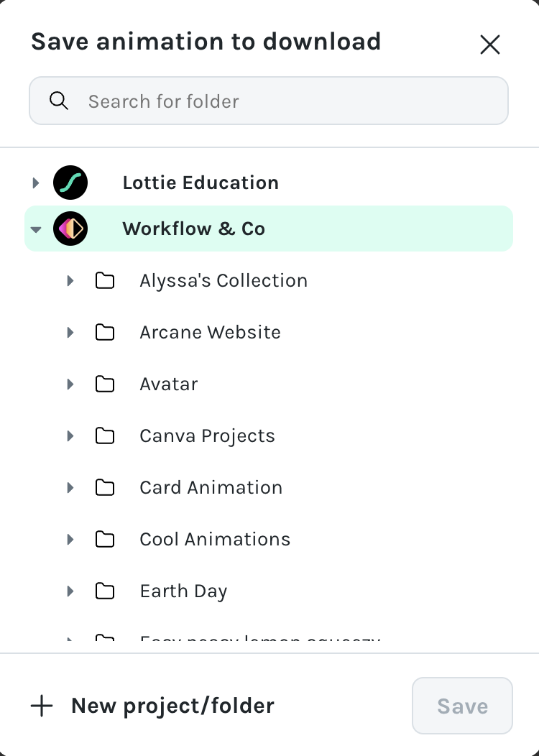Expand the Card Animation folder arrow

point(70,487)
